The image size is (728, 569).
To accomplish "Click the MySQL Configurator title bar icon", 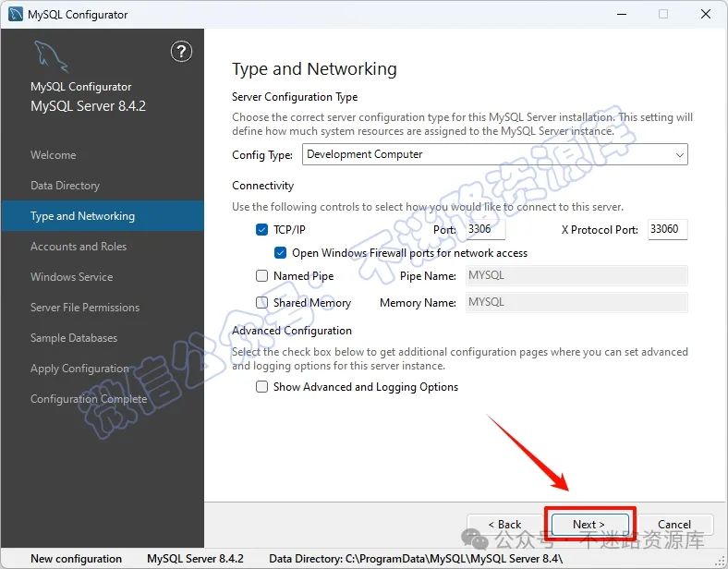I will (16, 15).
